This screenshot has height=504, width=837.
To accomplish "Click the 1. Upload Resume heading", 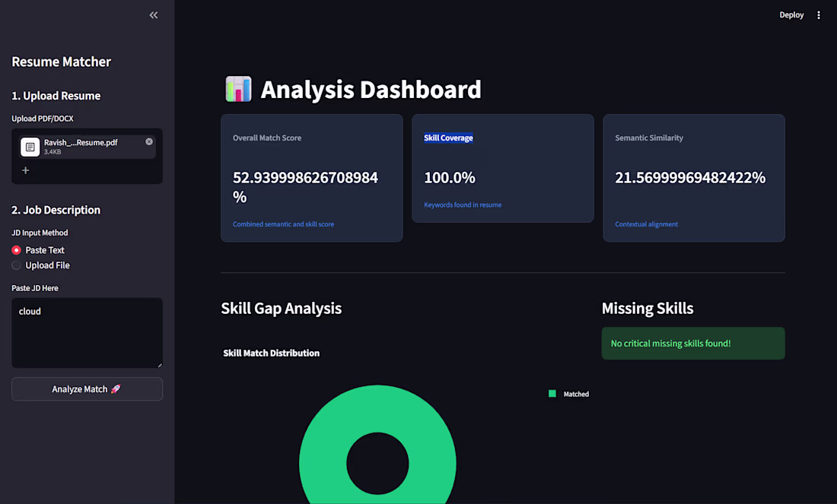I will (x=56, y=96).
